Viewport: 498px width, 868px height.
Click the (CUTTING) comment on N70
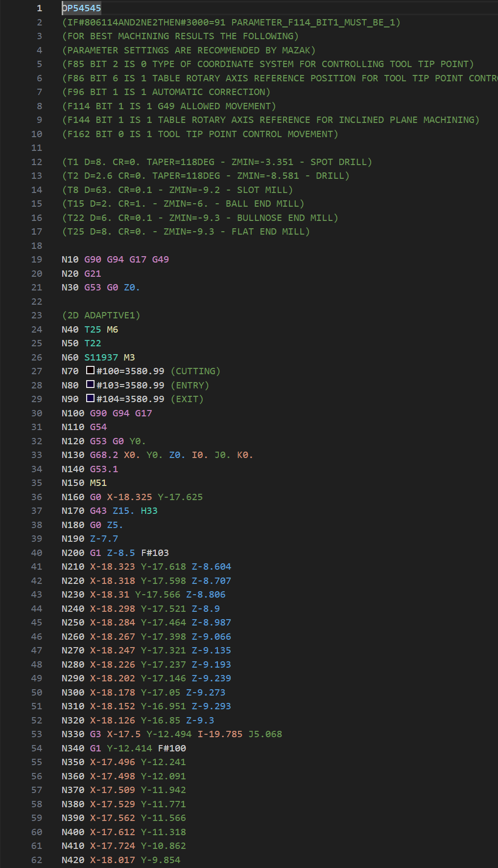195,371
